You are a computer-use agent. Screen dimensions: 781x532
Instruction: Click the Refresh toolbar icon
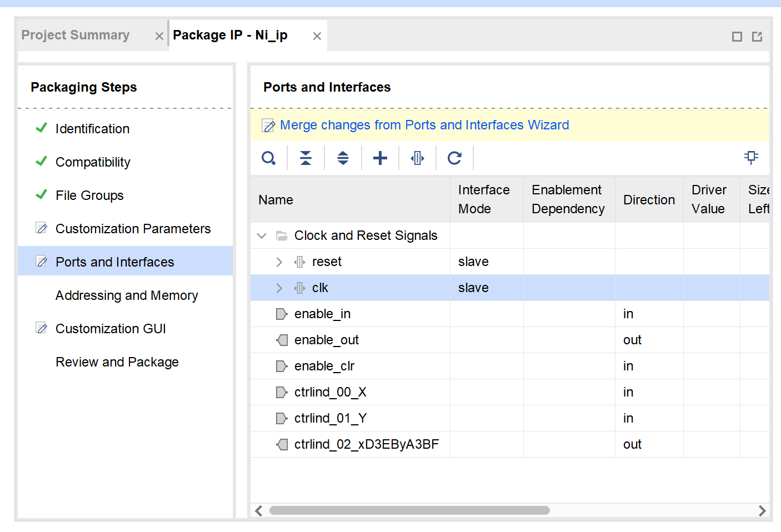coord(454,158)
